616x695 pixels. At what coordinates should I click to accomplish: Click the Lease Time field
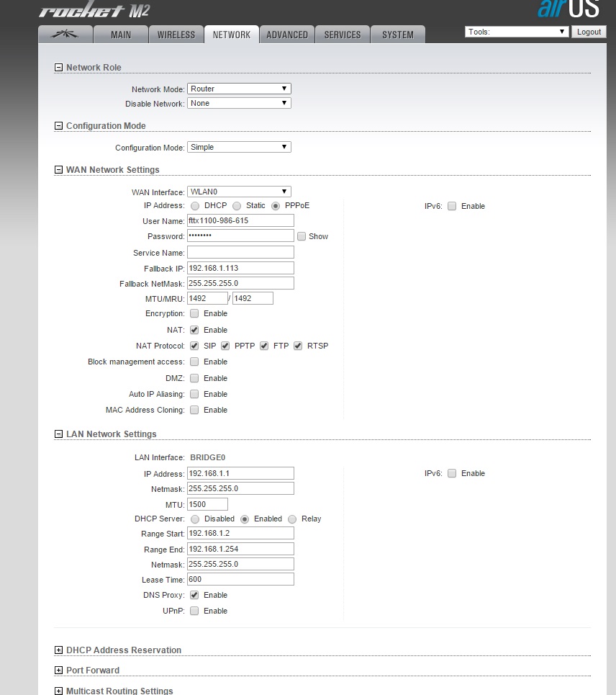click(x=240, y=579)
